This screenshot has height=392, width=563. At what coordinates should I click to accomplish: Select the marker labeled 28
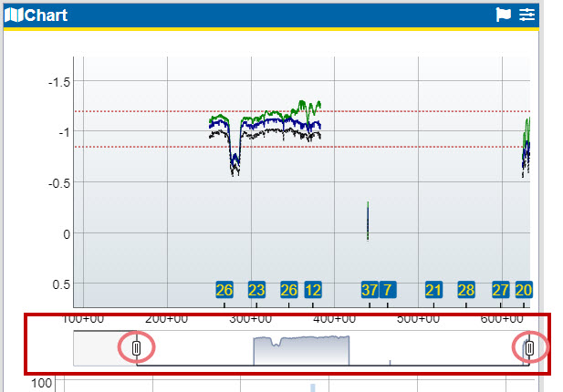pyautogui.click(x=466, y=290)
